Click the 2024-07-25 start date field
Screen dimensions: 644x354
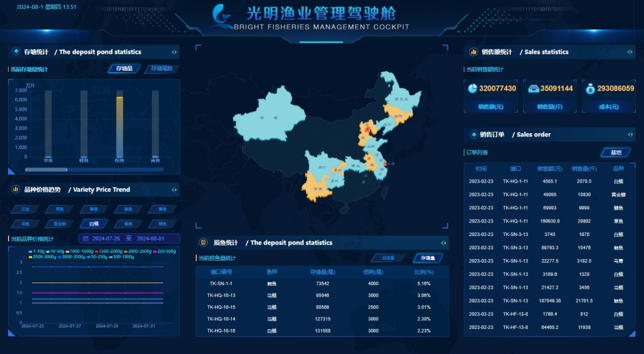(x=106, y=239)
